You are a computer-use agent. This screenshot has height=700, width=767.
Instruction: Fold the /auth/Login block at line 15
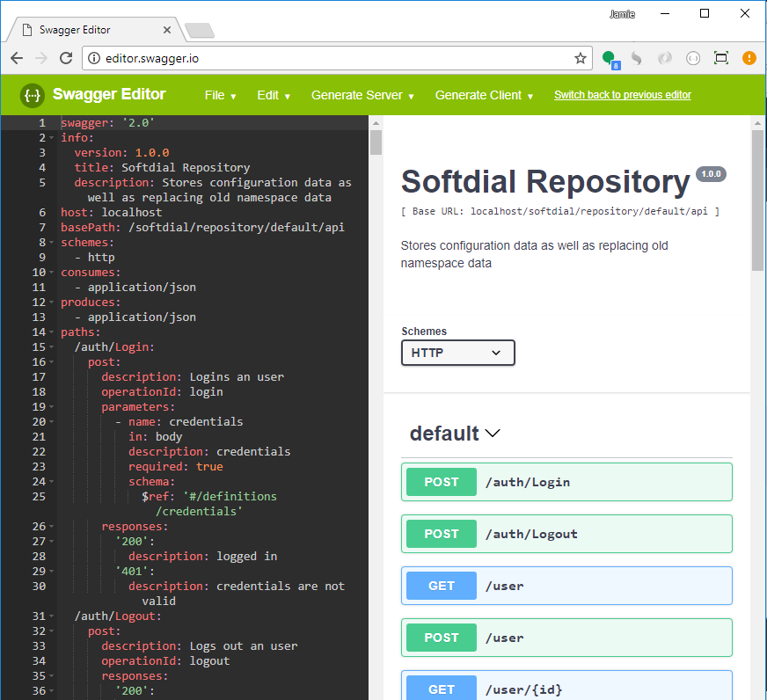[x=51, y=347]
